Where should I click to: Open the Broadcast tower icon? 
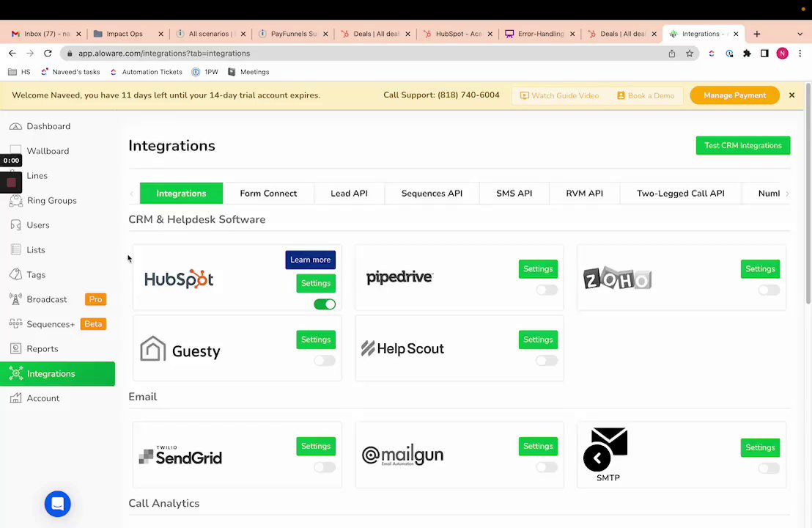point(15,299)
